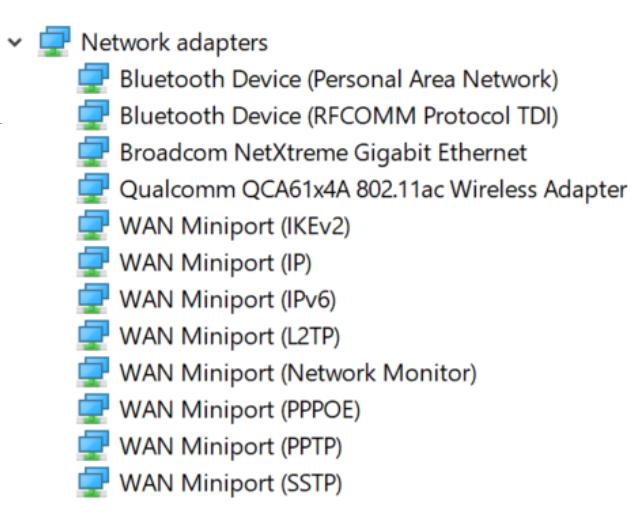This screenshot has height=522, width=636.
Task: Click the WAN Miniport (IPv6) icon
Action: [93, 299]
